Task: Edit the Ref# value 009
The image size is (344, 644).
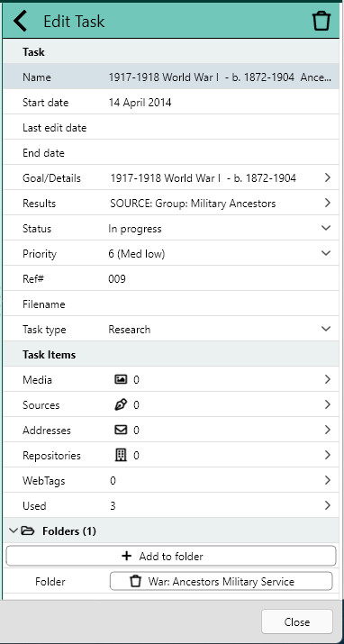Action: click(117, 279)
